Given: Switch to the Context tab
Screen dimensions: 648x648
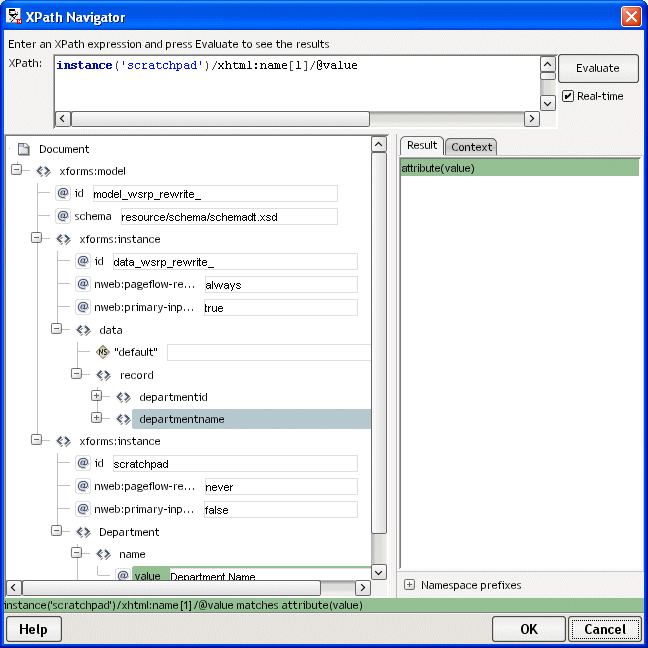Looking at the screenshot, I should (x=471, y=147).
